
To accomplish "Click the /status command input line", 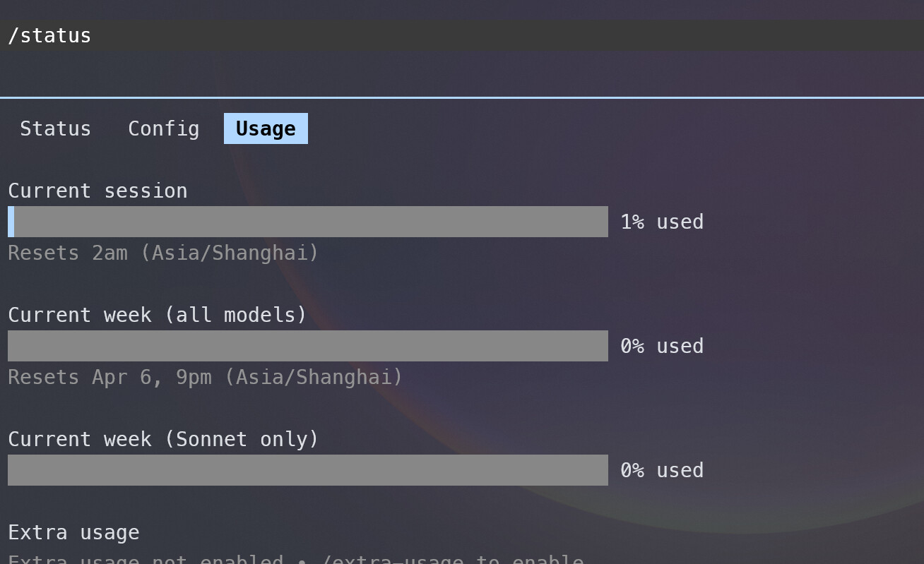I will [x=462, y=35].
